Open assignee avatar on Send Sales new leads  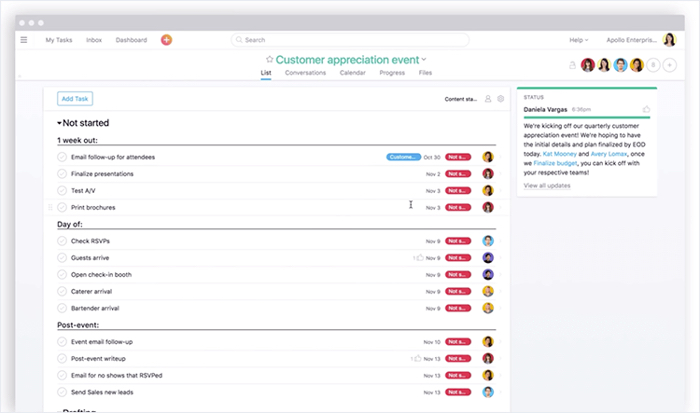point(488,392)
